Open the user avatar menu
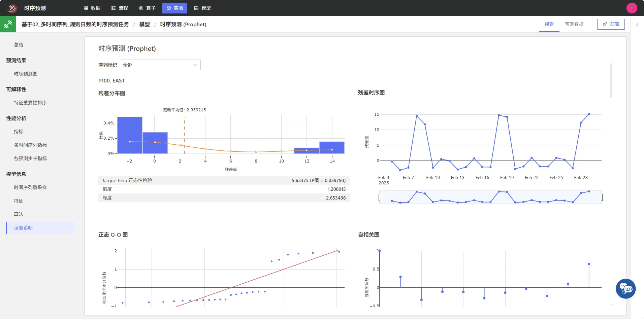 click(x=632, y=8)
